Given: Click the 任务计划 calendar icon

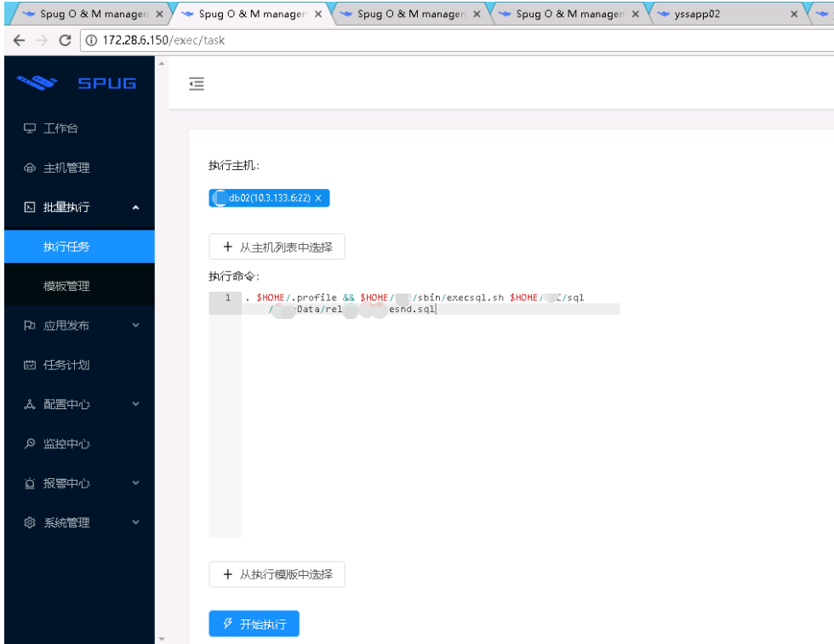Looking at the screenshot, I should [30, 364].
